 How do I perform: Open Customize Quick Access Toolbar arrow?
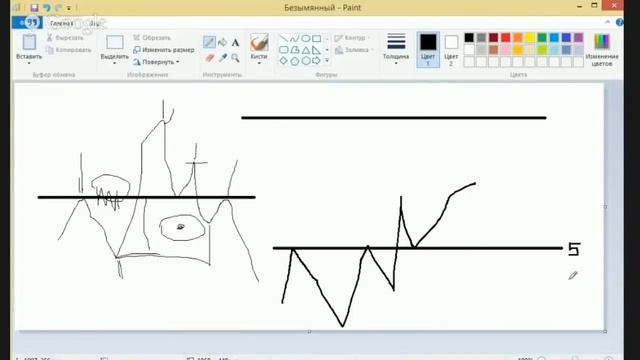tap(69, 7)
